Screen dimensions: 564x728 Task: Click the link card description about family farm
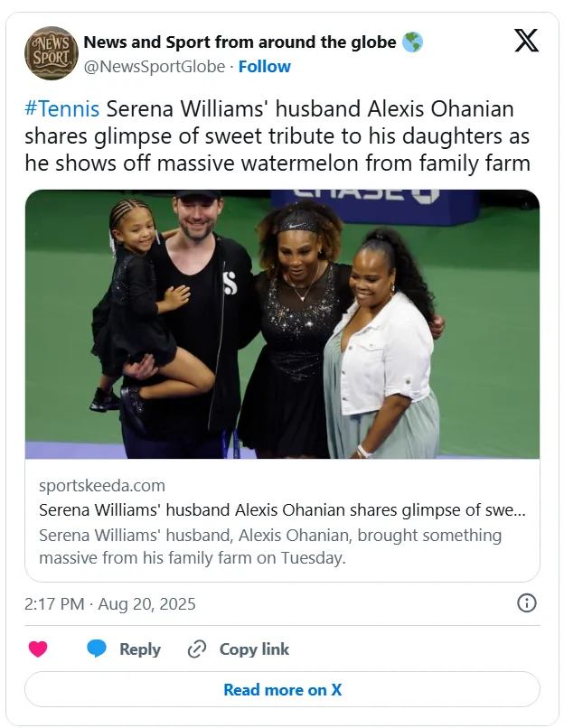(270, 546)
